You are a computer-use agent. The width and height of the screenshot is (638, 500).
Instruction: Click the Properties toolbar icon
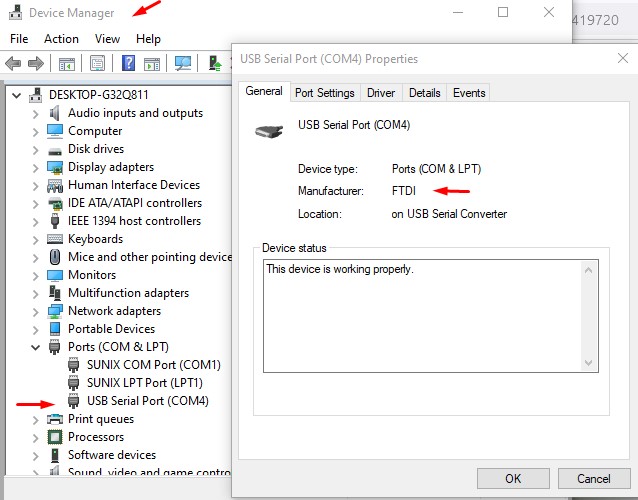[97, 63]
